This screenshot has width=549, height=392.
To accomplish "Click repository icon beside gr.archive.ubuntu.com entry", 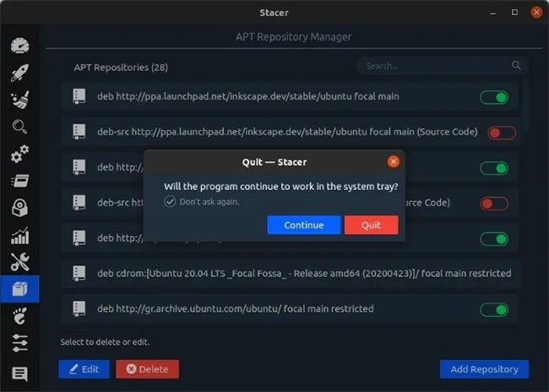I will tap(79, 308).
